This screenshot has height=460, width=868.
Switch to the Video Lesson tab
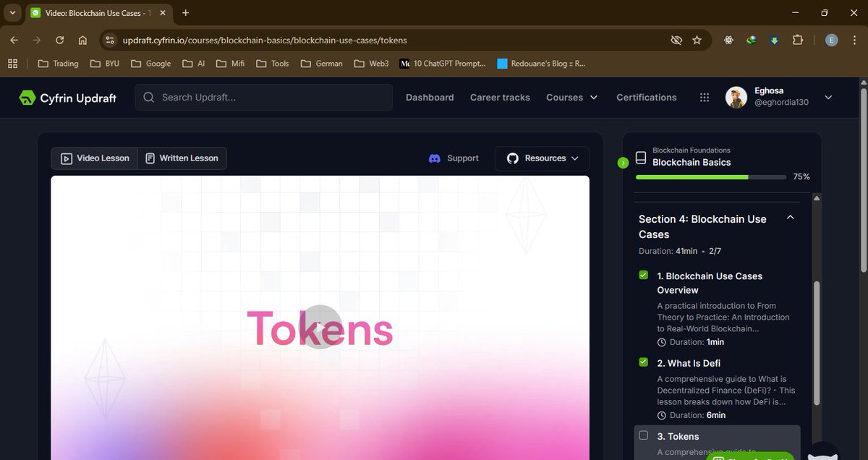[x=95, y=158]
